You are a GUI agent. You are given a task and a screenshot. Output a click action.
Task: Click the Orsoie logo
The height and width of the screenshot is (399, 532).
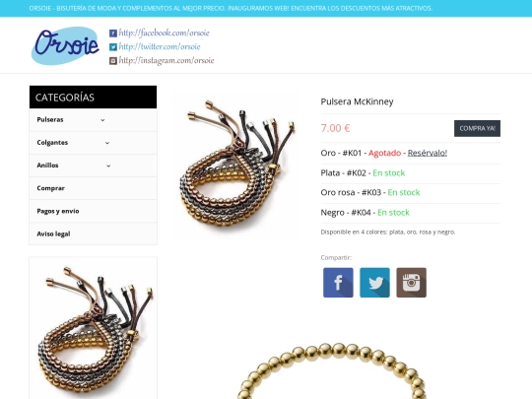[65, 45]
